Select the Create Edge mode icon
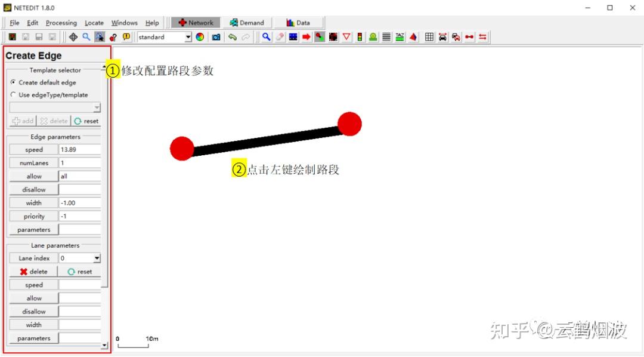The width and height of the screenshot is (644, 357). point(320,37)
